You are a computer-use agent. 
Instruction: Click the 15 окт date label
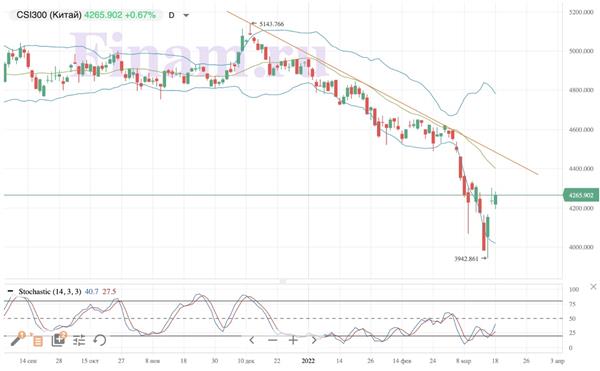[90, 361]
